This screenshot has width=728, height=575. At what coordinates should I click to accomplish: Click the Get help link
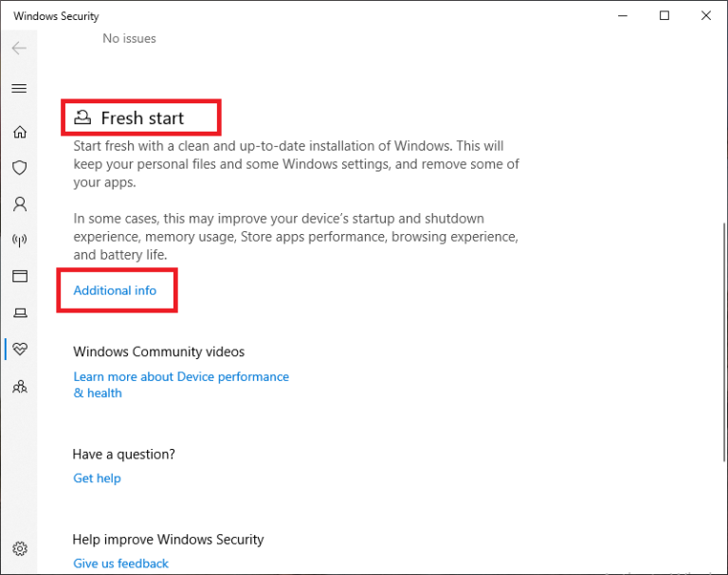click(97, 478)
